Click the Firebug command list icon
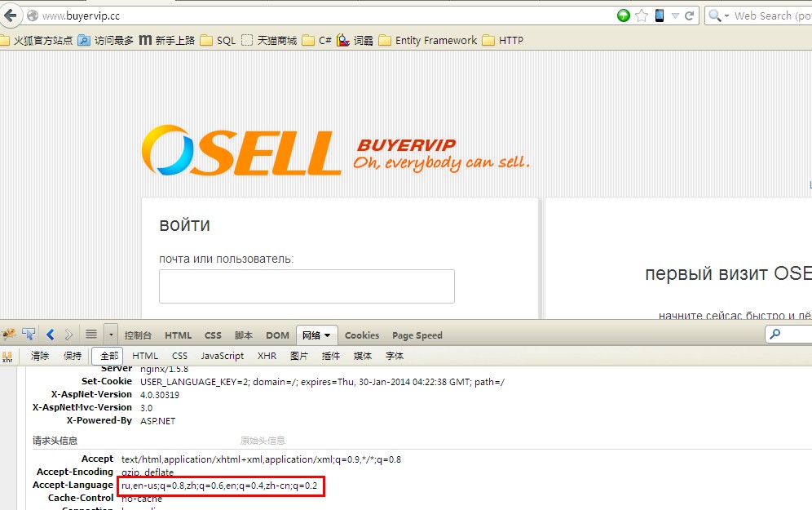The width and height of the screenshot is (812, 510). 91,335
